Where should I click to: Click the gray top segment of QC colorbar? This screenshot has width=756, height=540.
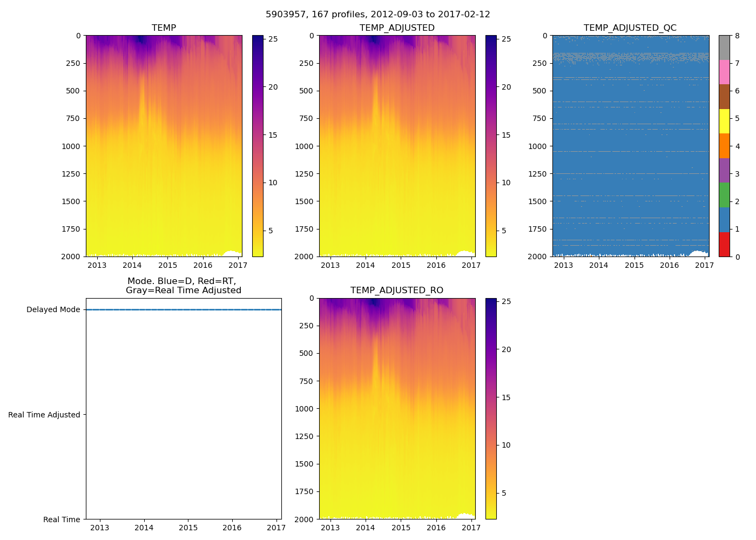[x=724, y=47]
